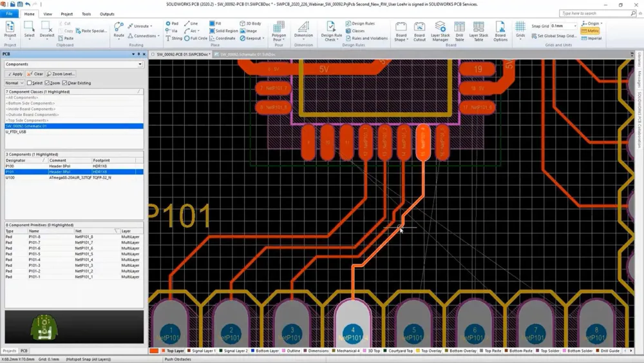This screenshot has height=363, width=644.
Task: Insert a Layer Stack Table
Action: pyautogui.click(x=478, y=32)
